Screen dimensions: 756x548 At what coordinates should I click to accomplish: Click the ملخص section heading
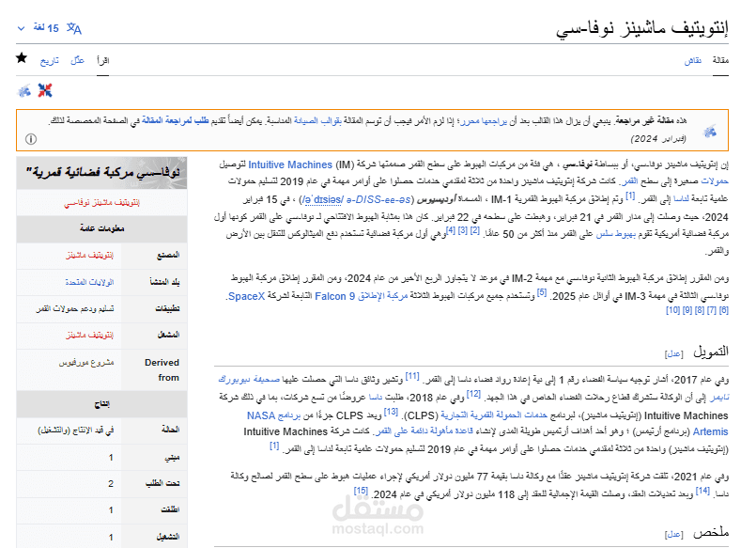coord(711,533)
